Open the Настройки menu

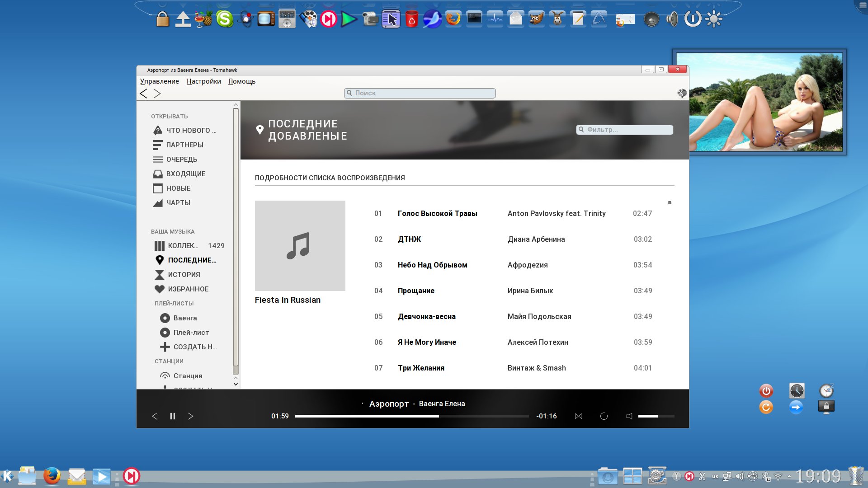tap(203, 81)
